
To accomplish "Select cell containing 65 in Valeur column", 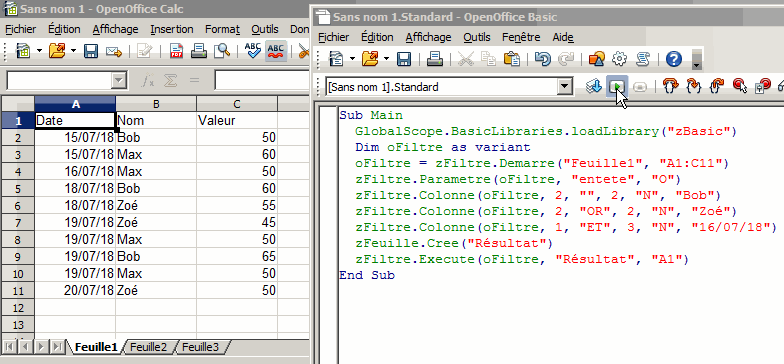I will click(236, 256).
